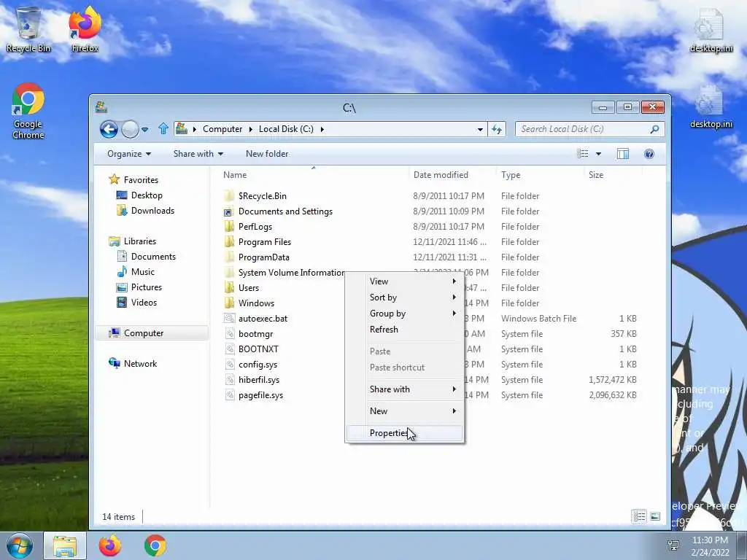Viewport: 747px width, 560px height.
Task: Select the Windows folder
Action: coord(249,303)
